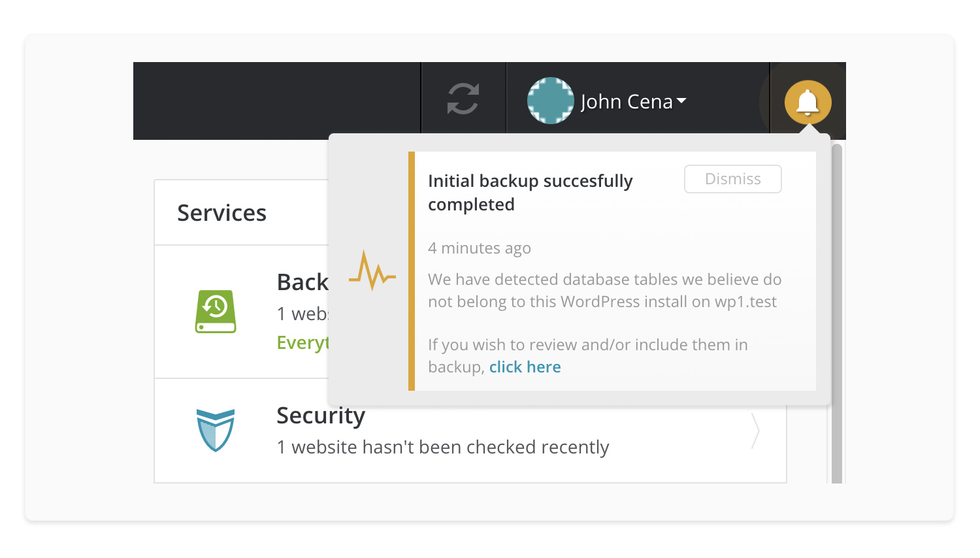
Task: Click the activity pulse icon
Action: coord(372,271)
